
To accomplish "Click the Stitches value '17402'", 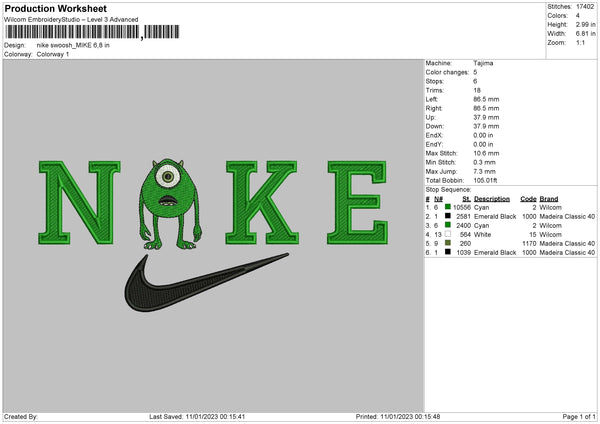I will click(x=585, y=7).
